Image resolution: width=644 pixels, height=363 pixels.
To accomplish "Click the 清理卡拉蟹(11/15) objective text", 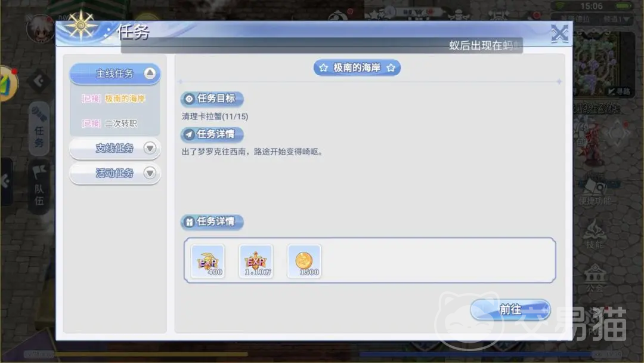I will click(x=215, y=117).
